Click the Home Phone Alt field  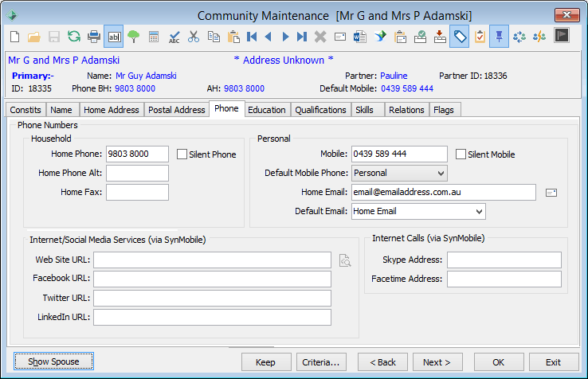click(x=137, y=174)
